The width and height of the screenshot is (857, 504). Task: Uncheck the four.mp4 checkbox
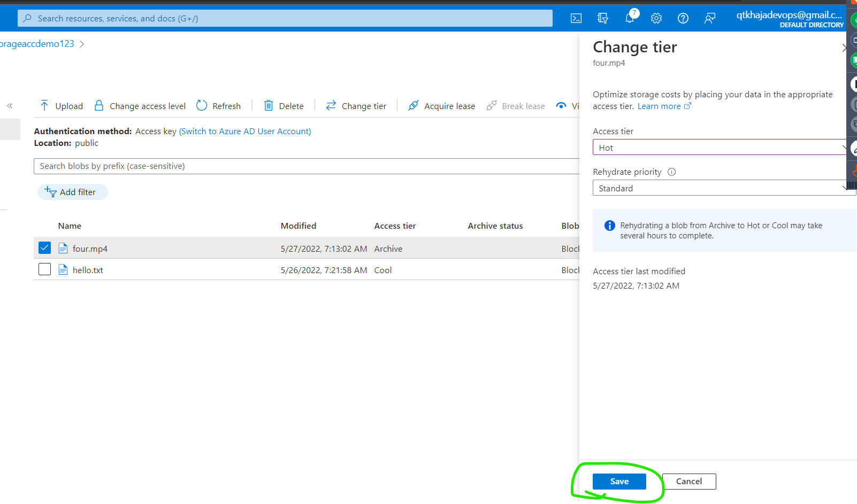[x=44, y=247]
